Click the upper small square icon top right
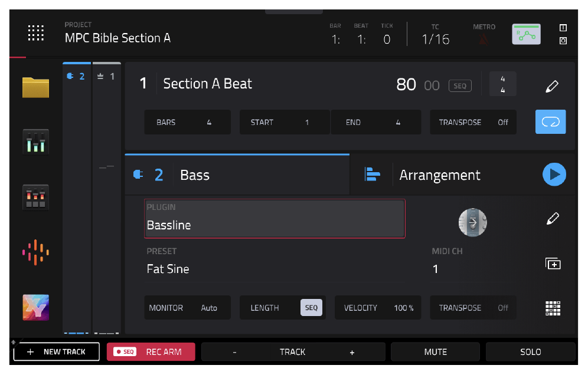 563,28
